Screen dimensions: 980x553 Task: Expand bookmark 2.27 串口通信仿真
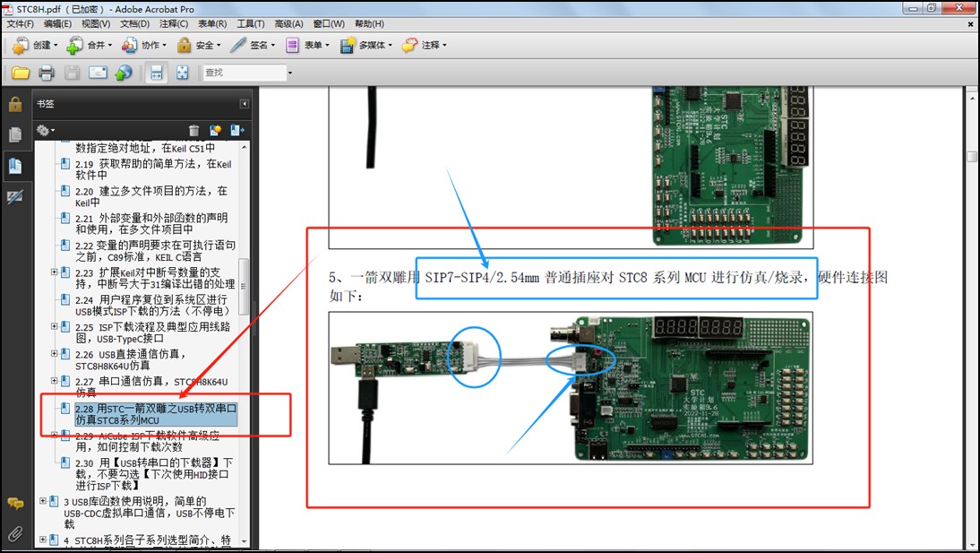(55, 380)
